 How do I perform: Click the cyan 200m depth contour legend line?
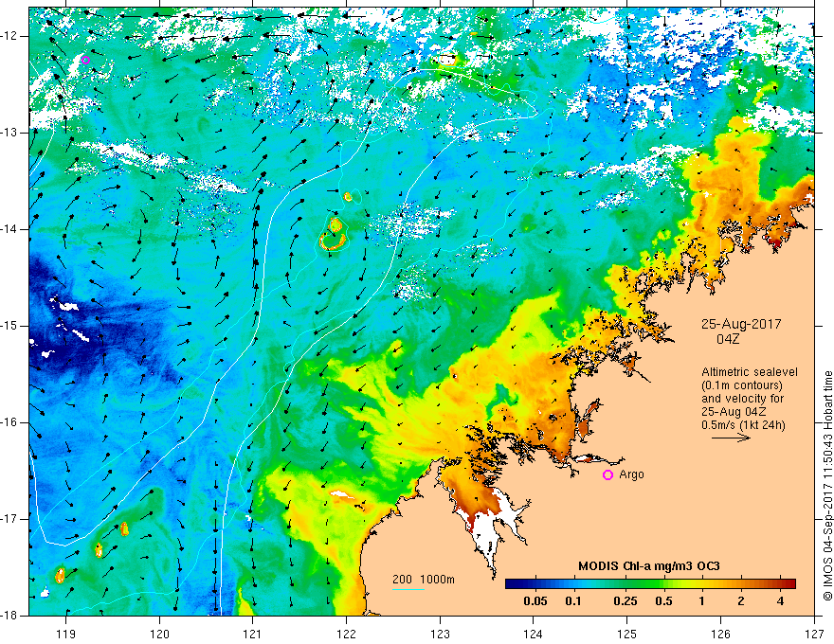pyautogui.click(x=408, y=589)
